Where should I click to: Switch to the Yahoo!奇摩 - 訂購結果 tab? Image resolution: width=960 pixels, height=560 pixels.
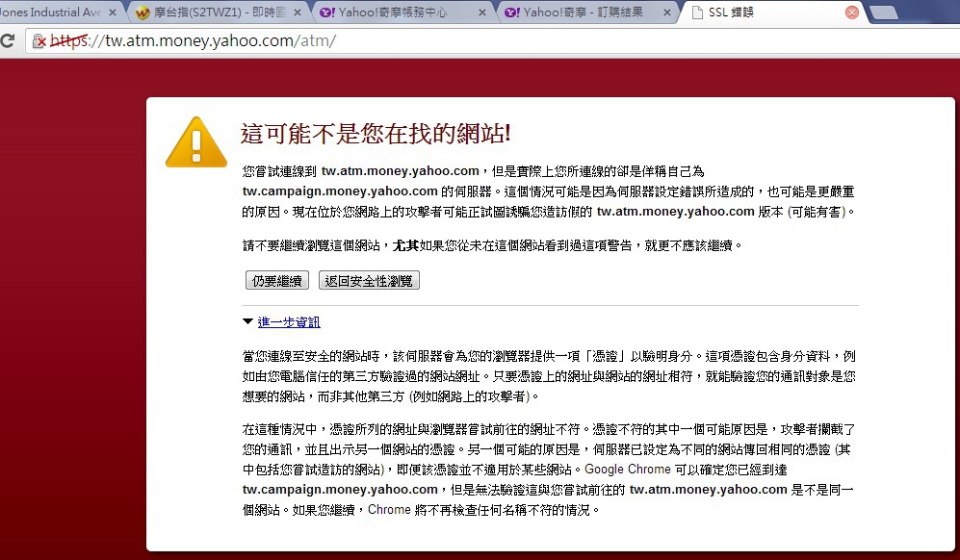(x=587, y=13)
